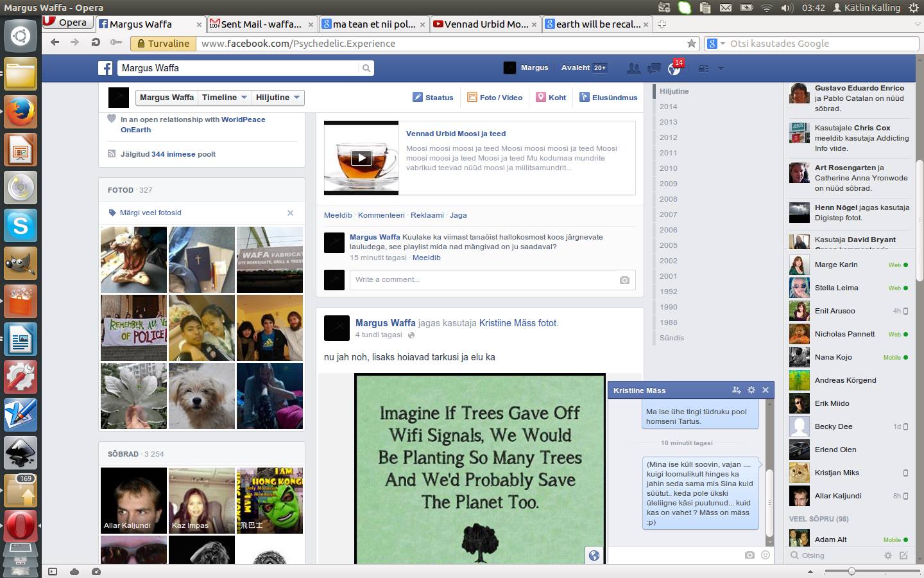Click the search magnifier in Facebook search box

(366, 68)
